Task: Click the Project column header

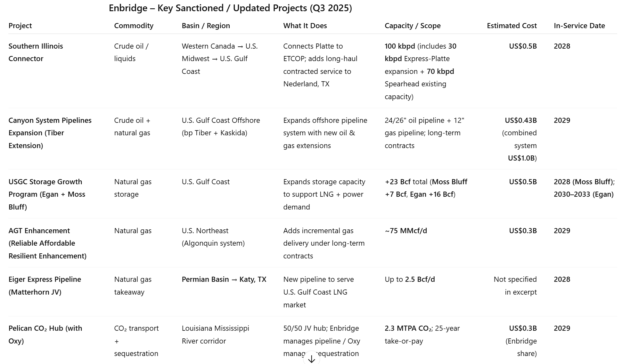Action: 20,26
